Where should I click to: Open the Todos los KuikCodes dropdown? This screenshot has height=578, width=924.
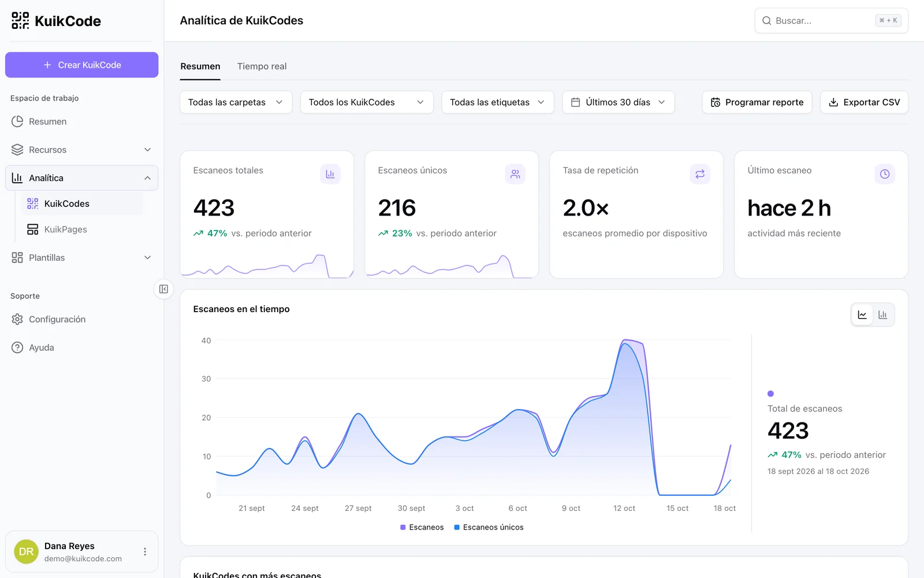coord(367,102)
